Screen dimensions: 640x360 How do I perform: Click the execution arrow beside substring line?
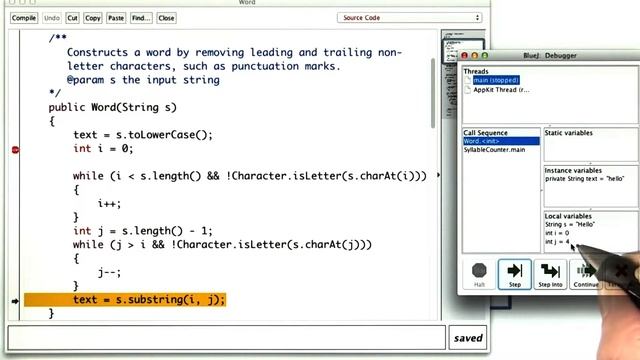(15, 301)
